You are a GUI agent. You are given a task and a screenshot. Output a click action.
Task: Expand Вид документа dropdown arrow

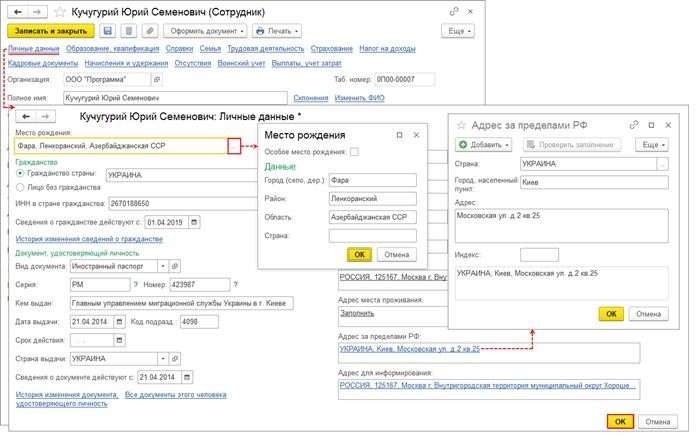pyautogui.click(x=163, y=266)
